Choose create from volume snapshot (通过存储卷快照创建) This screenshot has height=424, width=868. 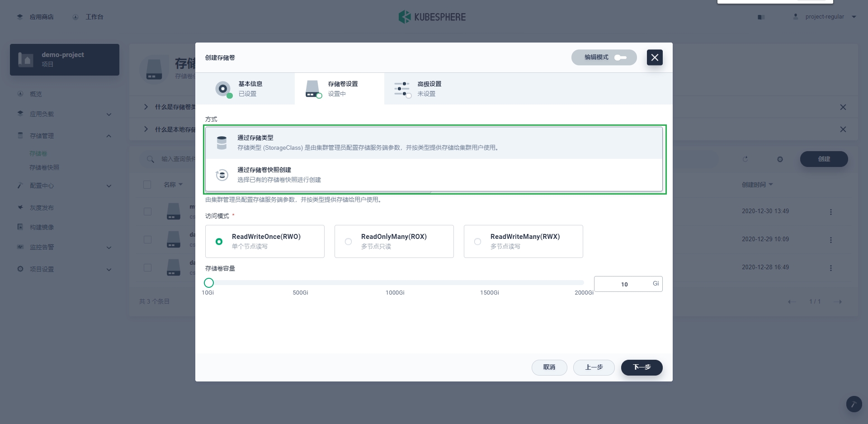point(434,175)
